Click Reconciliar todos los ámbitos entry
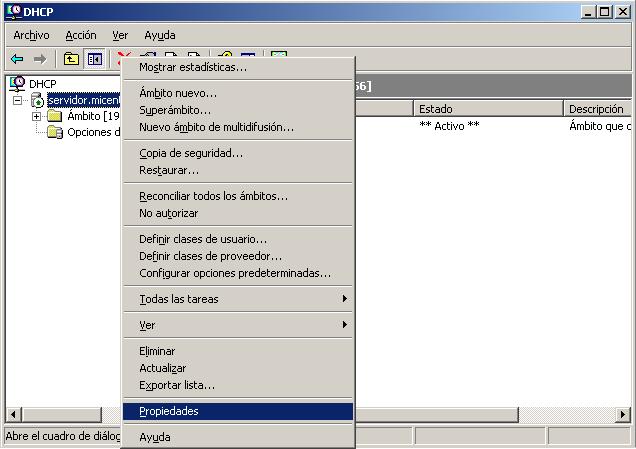This screenshot has width=636, height=449. coord(213,196)
